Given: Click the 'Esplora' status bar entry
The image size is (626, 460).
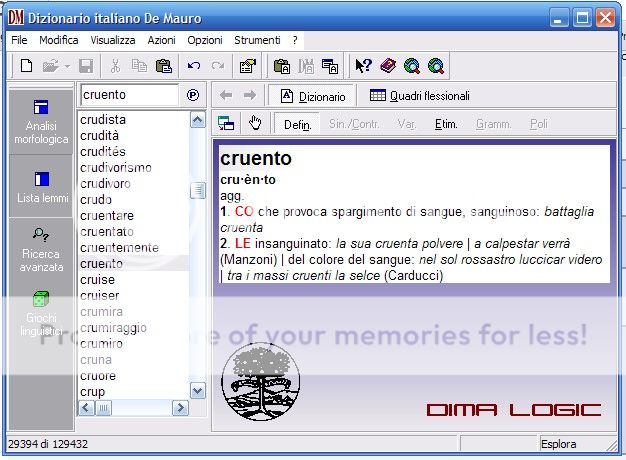Looking at the screenshot, I should (558, 444).
